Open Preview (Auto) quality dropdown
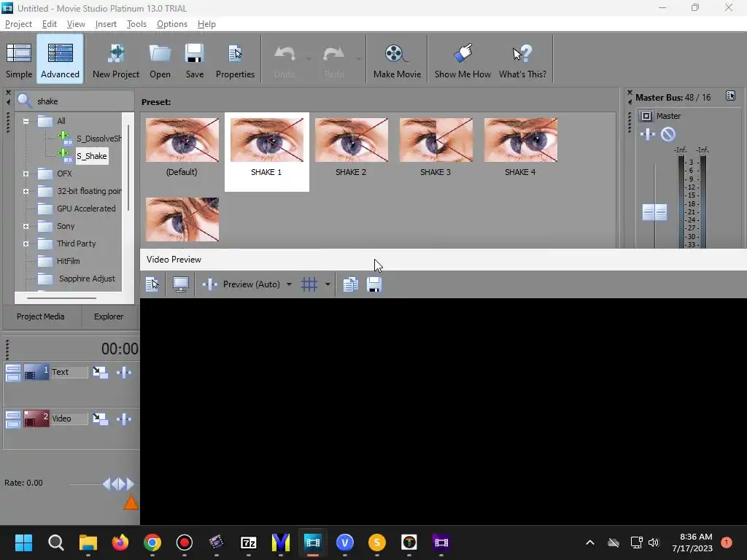This screenshot has width=747, height=560. [x=257, y=284]
